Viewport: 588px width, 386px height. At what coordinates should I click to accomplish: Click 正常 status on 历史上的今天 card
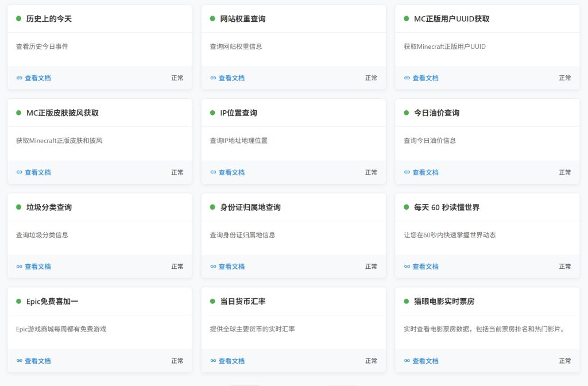tap(177, 78)
